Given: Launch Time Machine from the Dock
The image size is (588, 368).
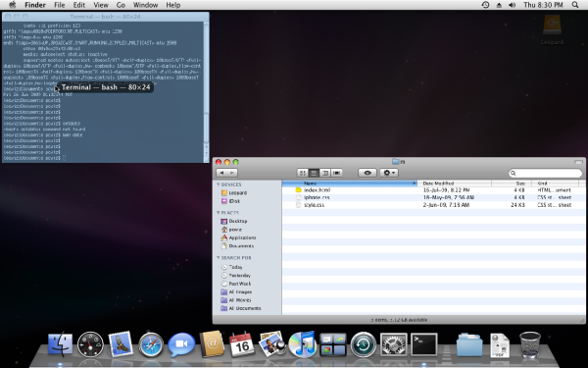Looking at the screenshot, I should click(363, 344).
